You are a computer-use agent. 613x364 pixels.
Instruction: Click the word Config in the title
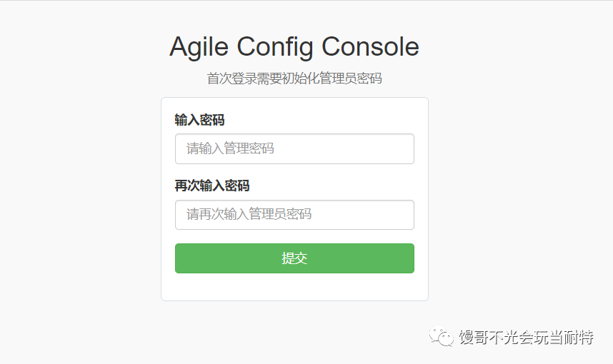coord(275,47)
